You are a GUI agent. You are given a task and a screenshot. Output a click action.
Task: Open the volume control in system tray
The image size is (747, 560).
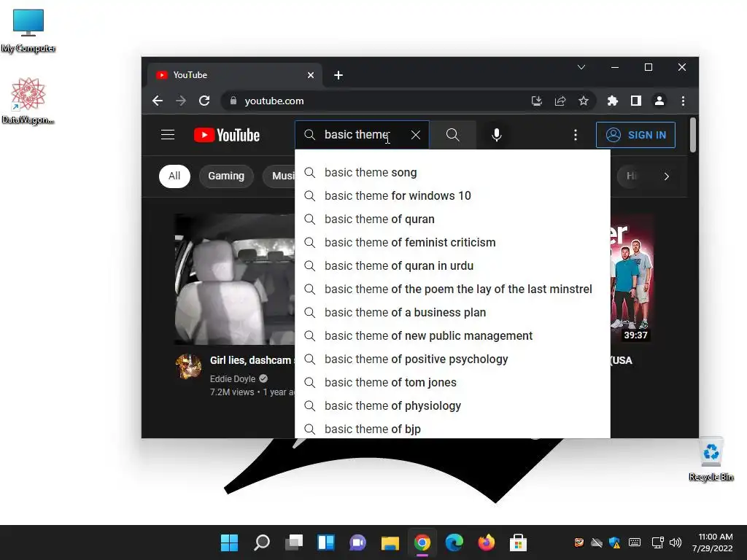pos(675,542)
